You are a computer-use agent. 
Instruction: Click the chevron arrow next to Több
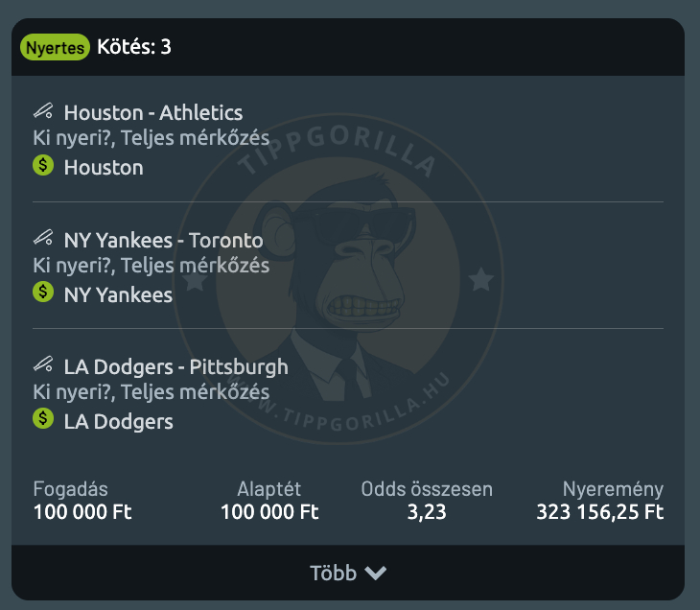pos(376,573)
